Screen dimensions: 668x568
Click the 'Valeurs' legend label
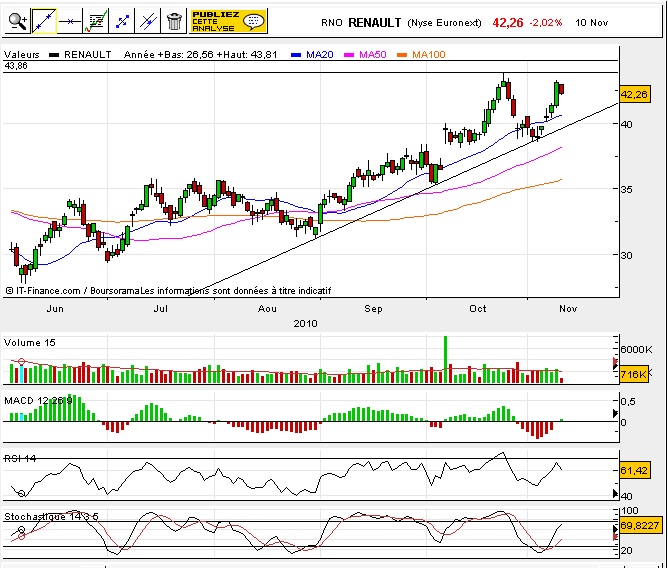22,55
